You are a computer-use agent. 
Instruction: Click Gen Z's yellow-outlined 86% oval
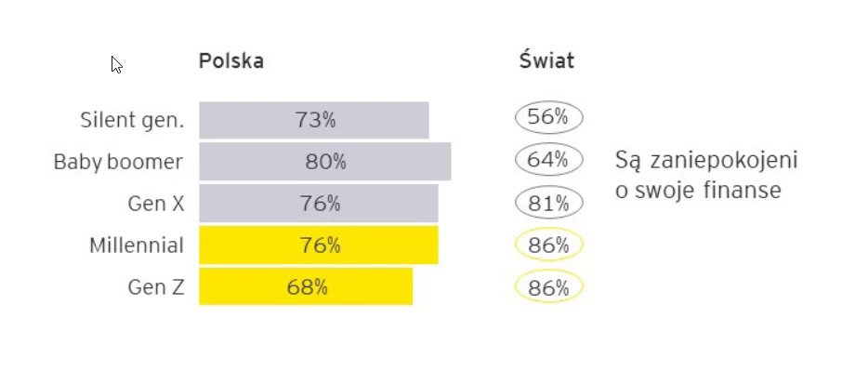pyautogui.click(x=548, y=287)
